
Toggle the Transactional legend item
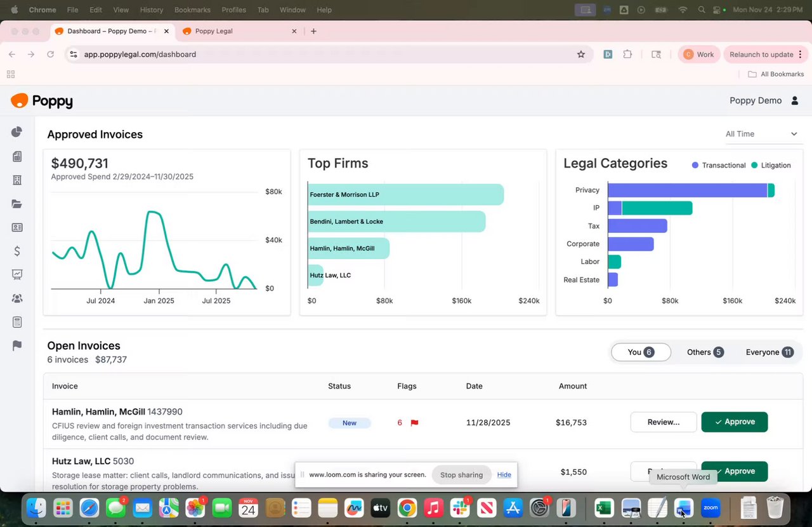(719, 165)
